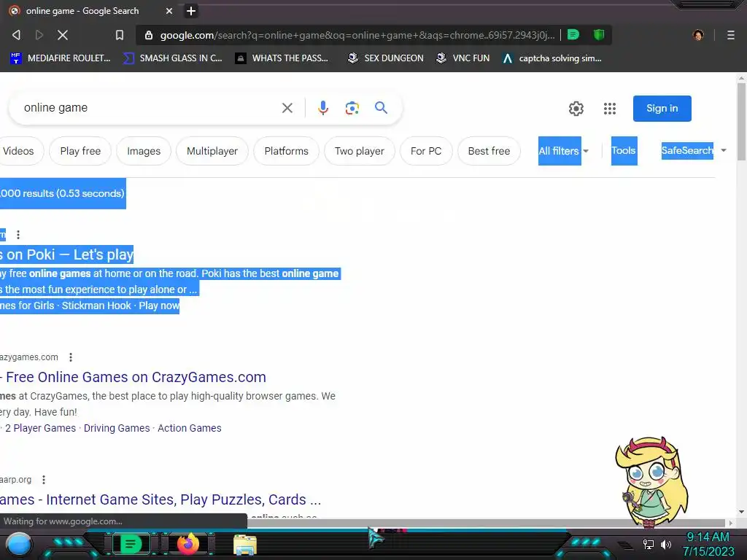This screenshot has width=747, height=560.
Task: Start voice search with microphone icon
Action: 323,108
